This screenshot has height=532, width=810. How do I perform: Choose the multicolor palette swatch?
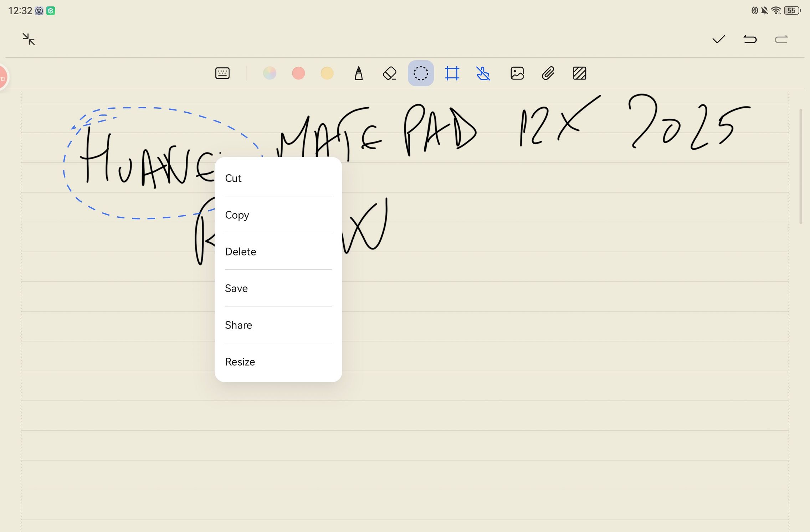pyautogui.click(x=270, y=73)
